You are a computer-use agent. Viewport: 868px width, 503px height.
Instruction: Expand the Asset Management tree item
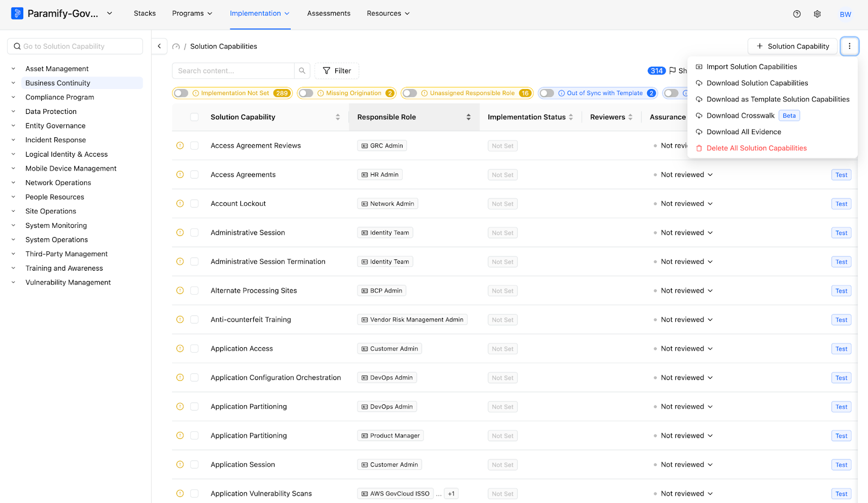tap(14, 68)
